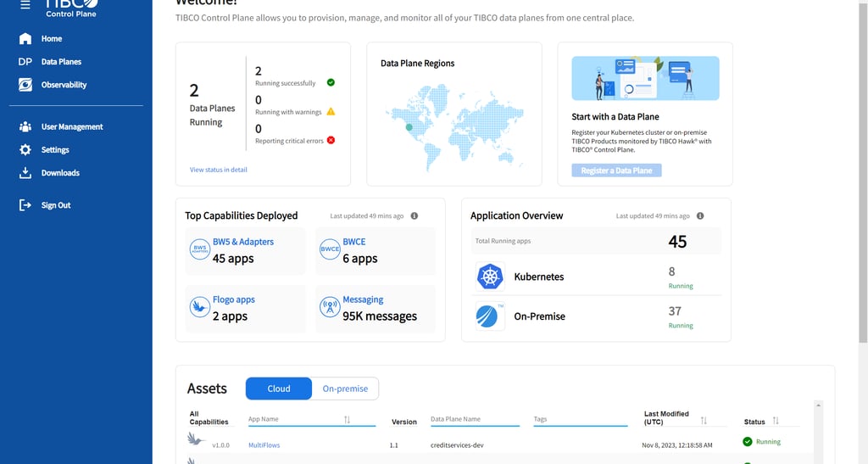Click the Flogo icon in the MultiFlows row
This screenshot has width=868, height=464.
pos(196,440)
